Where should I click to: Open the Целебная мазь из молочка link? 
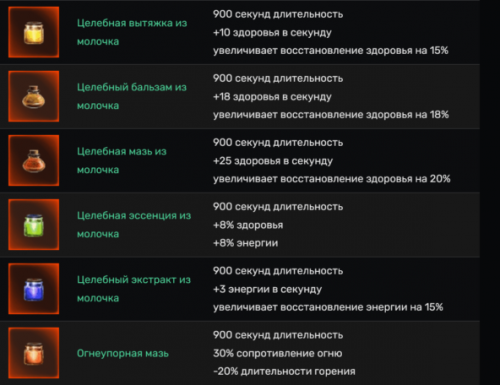coord(122,161)
